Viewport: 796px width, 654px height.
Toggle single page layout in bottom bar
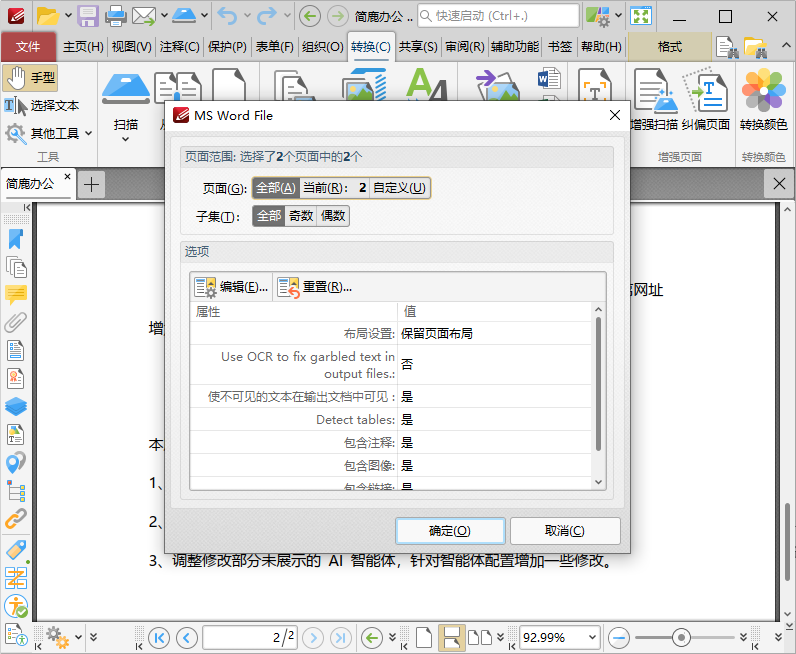[424, 637]
